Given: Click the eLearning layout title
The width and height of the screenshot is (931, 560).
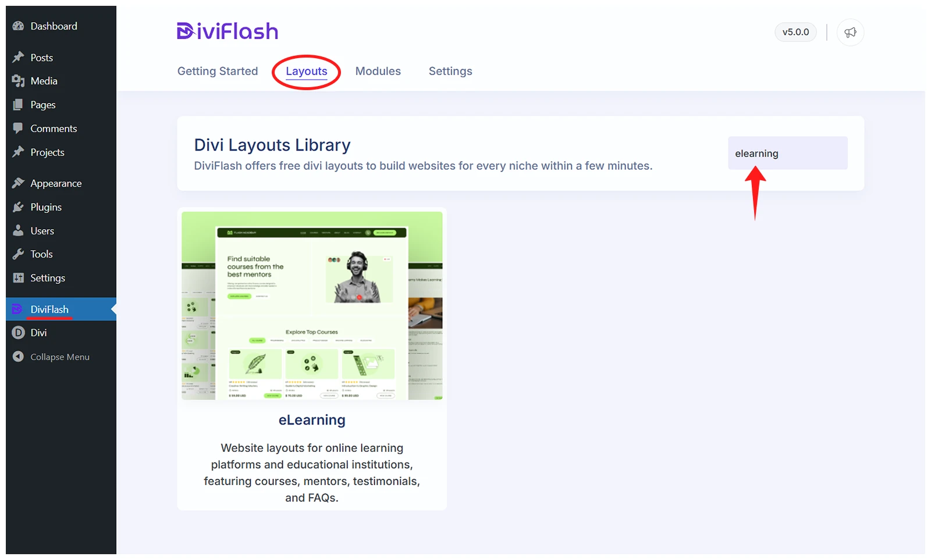Looking at the screenshot, I should pos(312,420).
